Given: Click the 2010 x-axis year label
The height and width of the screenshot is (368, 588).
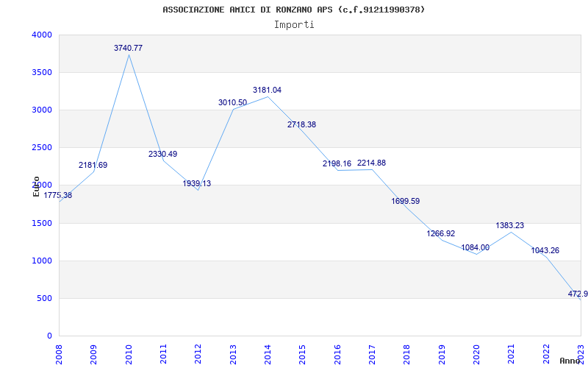Looking at the screenshot, I should click(129, 353).
